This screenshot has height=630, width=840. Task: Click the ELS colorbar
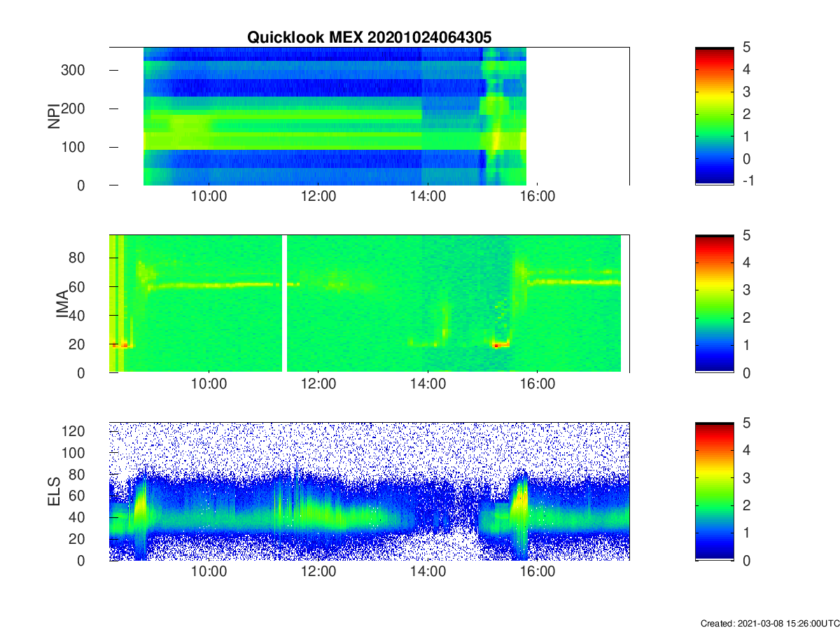pos(715,491)
